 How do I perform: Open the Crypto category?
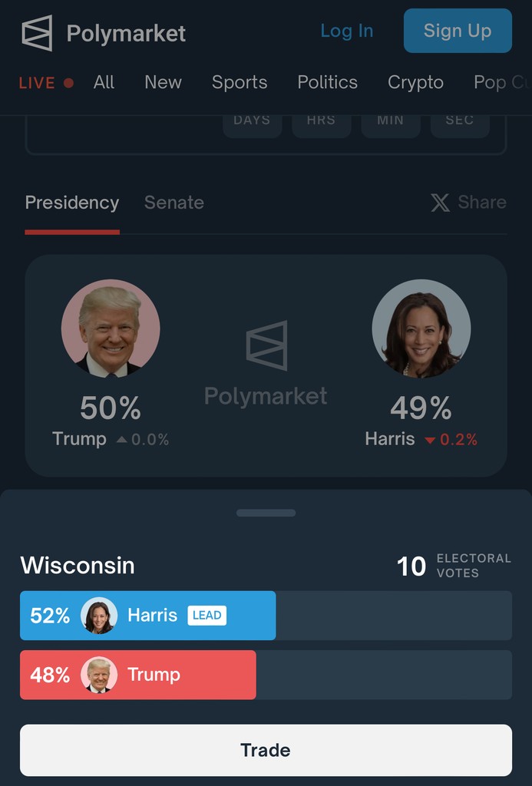tap(415, 82)
